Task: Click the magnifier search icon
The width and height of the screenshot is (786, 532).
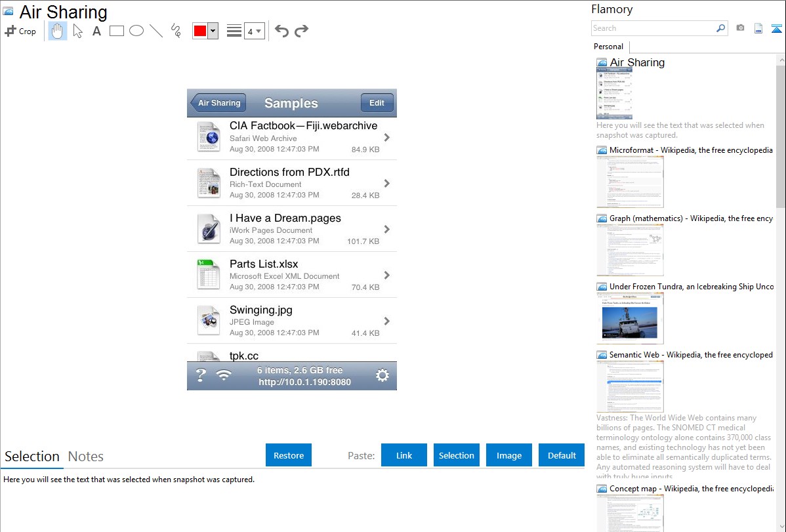Action: click(x=721, y=28)
